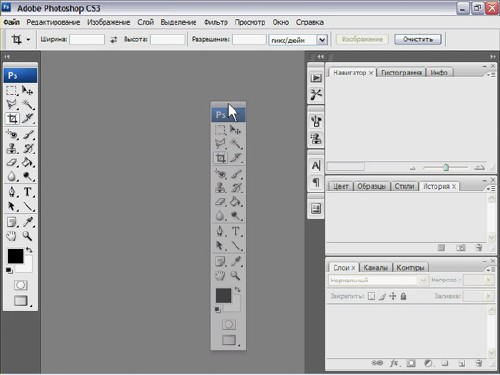Open the пикс/дюйм resolution units dropdown
This screenshot has height=375, width=500.
pos(322,40)
